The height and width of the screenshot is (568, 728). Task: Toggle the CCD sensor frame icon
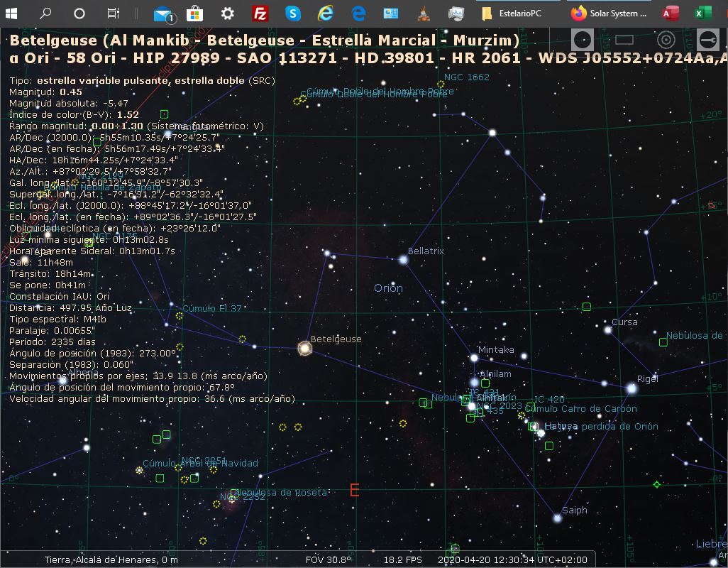(624, 40)
